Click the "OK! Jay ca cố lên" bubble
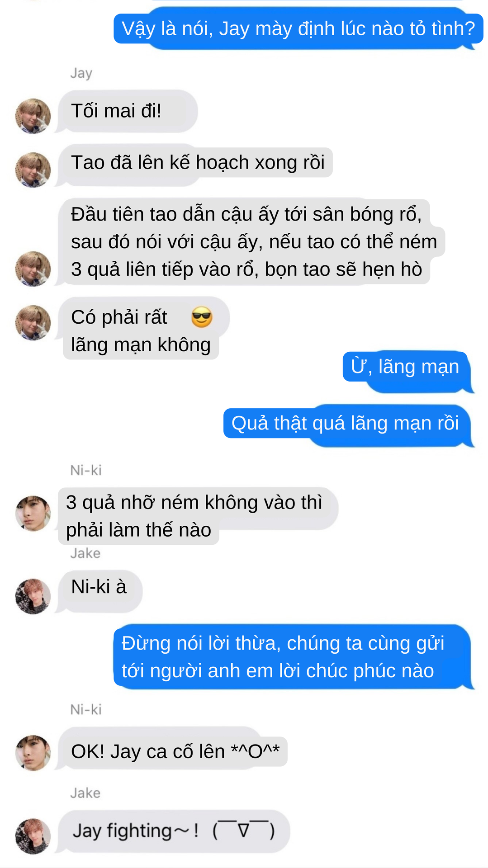 pyautogui.click(x=172, y=748)
